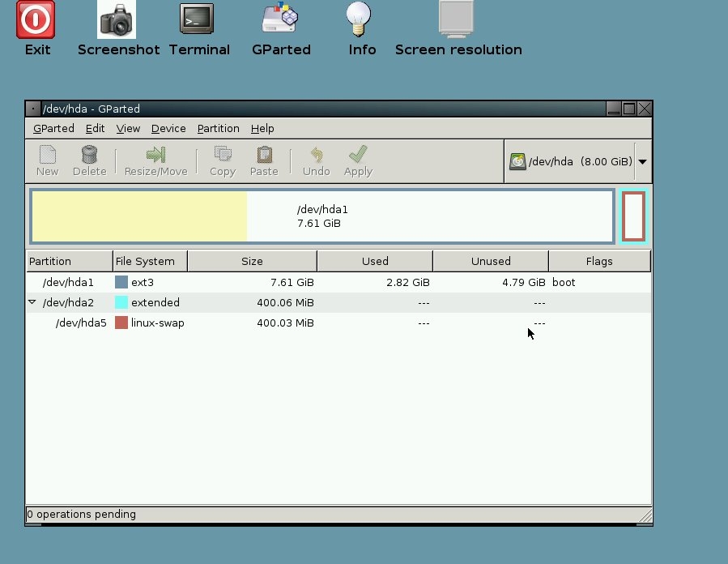Select the /dev/hda5 partition row
The image size is (728, 564).
[x=338, y=323]
